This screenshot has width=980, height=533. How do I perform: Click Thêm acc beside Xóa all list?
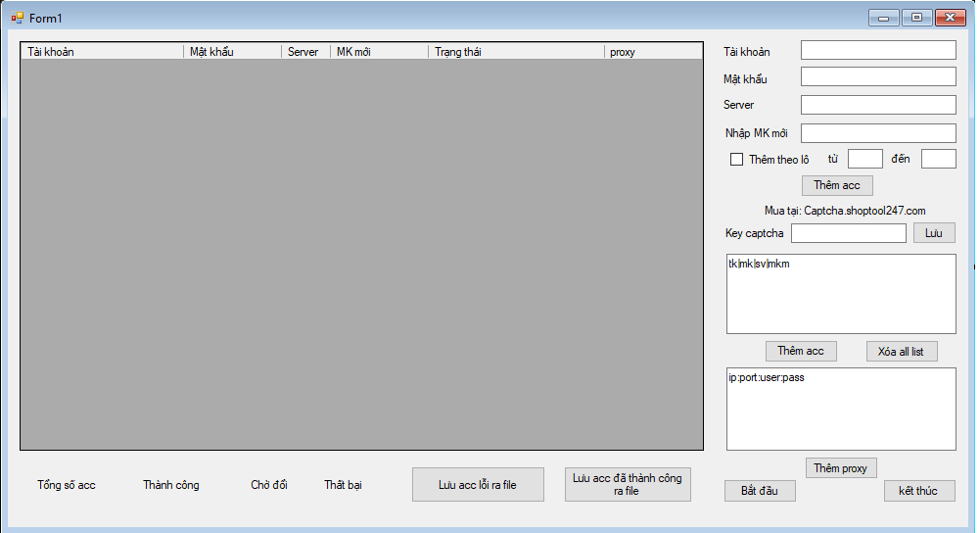tap(801, 351)
